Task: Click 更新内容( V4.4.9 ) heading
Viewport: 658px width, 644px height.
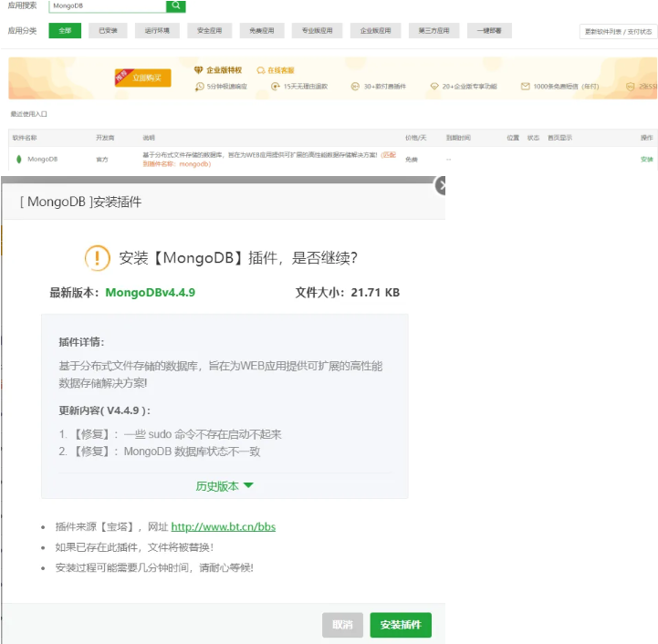Action: (x=104, y=410)
